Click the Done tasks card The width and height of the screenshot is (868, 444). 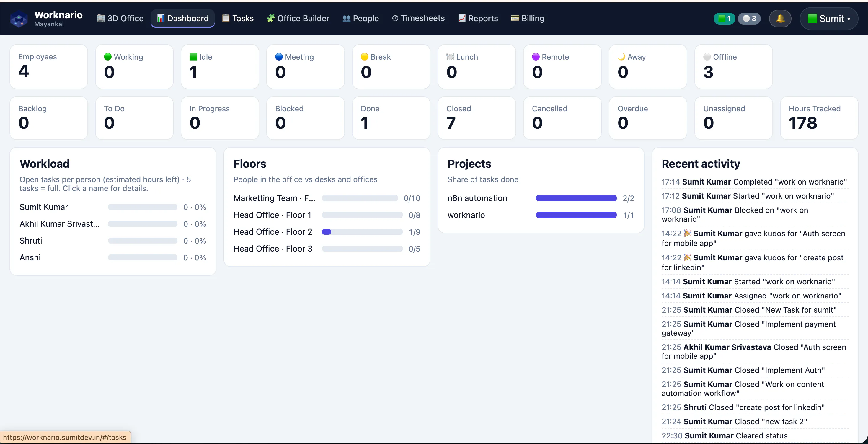pos(391,118)
